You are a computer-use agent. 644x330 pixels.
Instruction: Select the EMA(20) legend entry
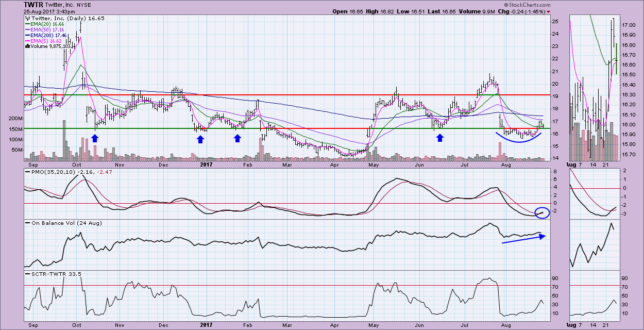[x=44, y=24]
